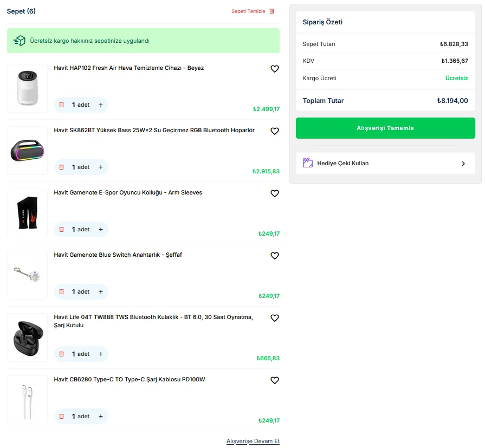
Task: Increase Blue Switch Anahtarlık quantity
Action: (x=101, y=291)
